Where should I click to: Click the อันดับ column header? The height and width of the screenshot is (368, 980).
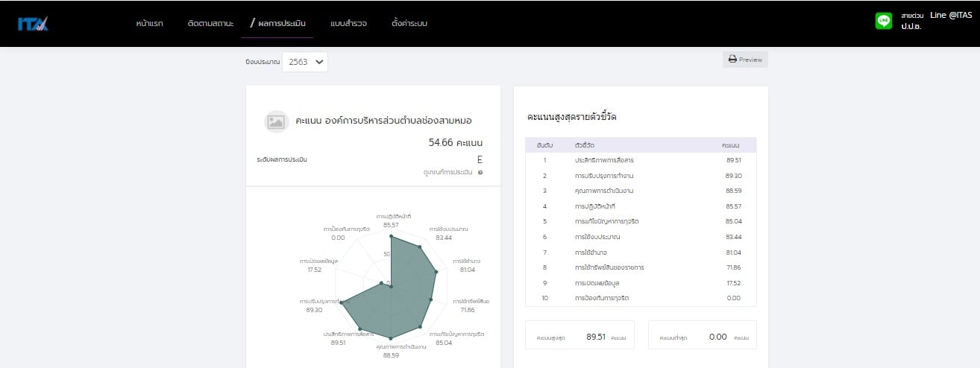coord(544,145)
